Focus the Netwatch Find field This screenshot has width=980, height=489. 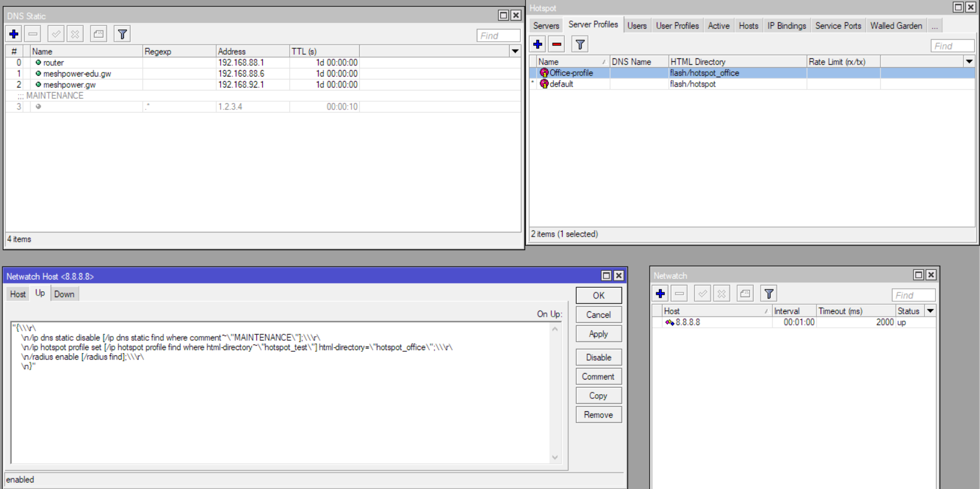click(913, 295)
